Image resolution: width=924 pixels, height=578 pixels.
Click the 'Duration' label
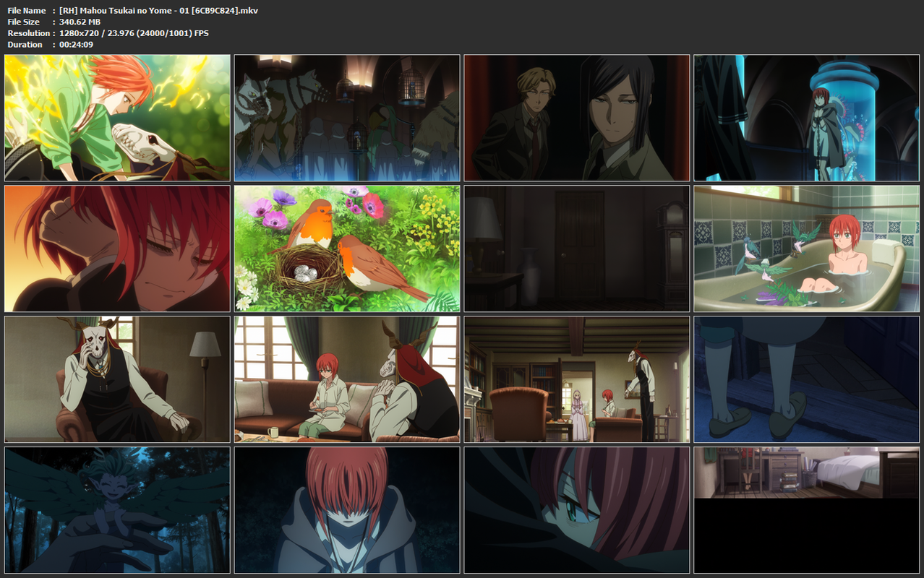tap(25, 45)
